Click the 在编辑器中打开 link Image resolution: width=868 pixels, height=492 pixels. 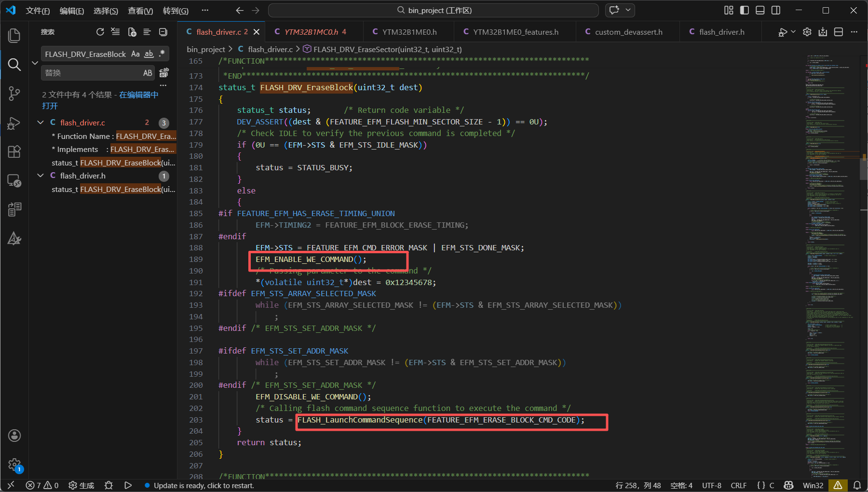click(x=138, y=95)
